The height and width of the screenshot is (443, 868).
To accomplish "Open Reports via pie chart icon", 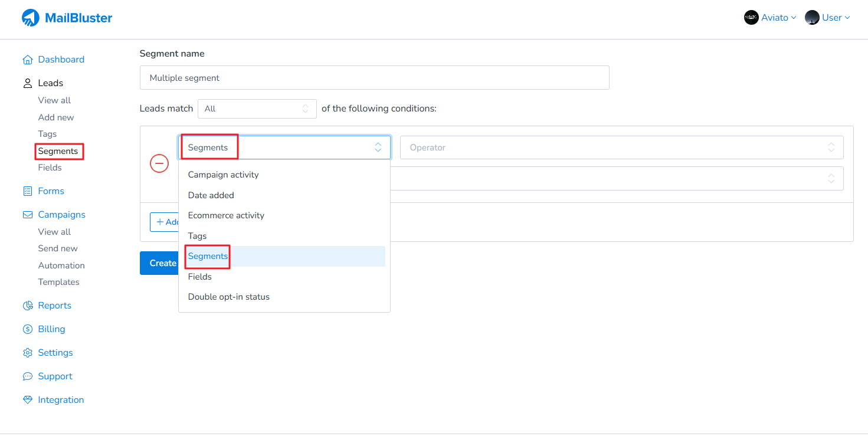I will click(27, 306).
